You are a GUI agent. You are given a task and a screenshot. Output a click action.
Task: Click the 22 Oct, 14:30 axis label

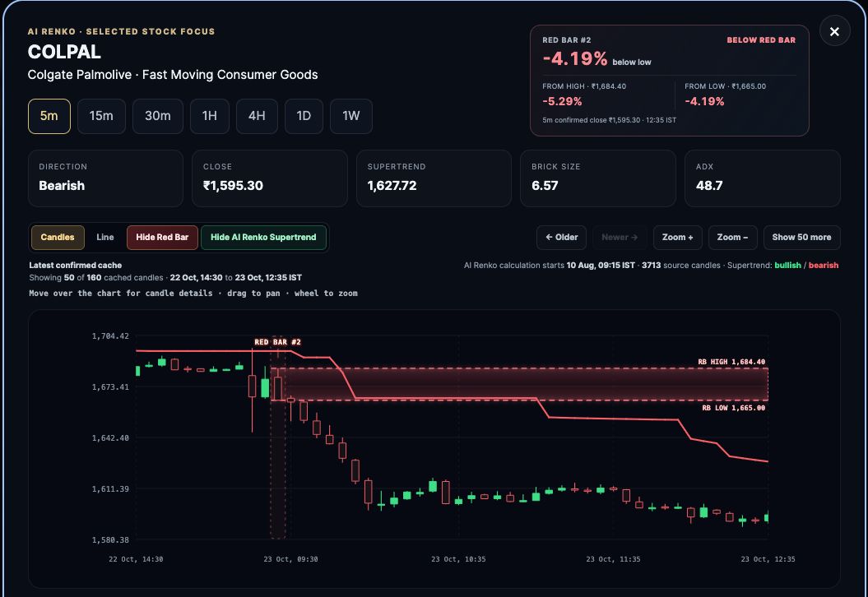tap(137, 559)
